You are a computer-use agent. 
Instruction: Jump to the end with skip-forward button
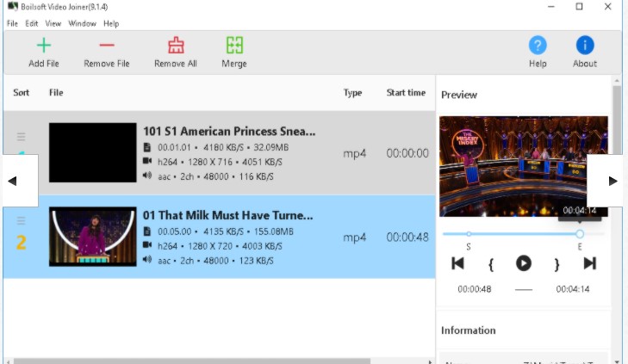(589, 263)
